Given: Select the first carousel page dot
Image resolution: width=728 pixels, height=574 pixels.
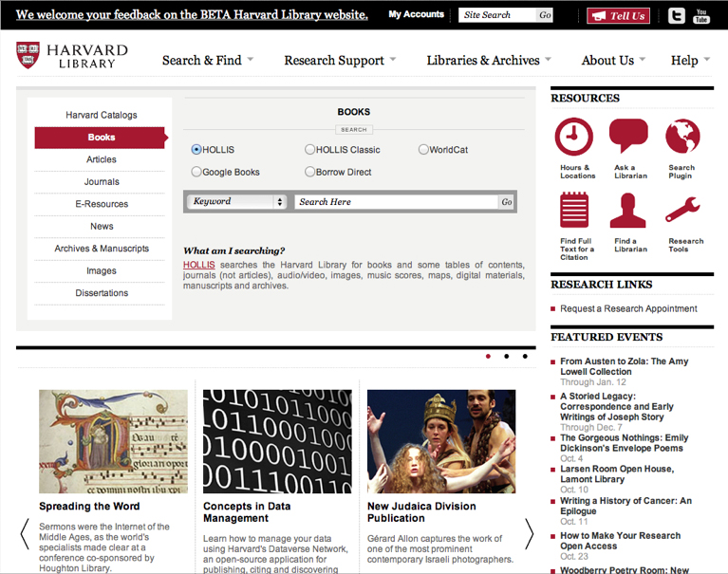Looking at the screenshot, I should point(488,357).
